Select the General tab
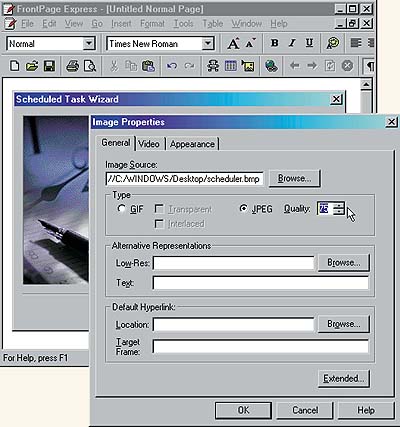 click(x=116, y=143)
